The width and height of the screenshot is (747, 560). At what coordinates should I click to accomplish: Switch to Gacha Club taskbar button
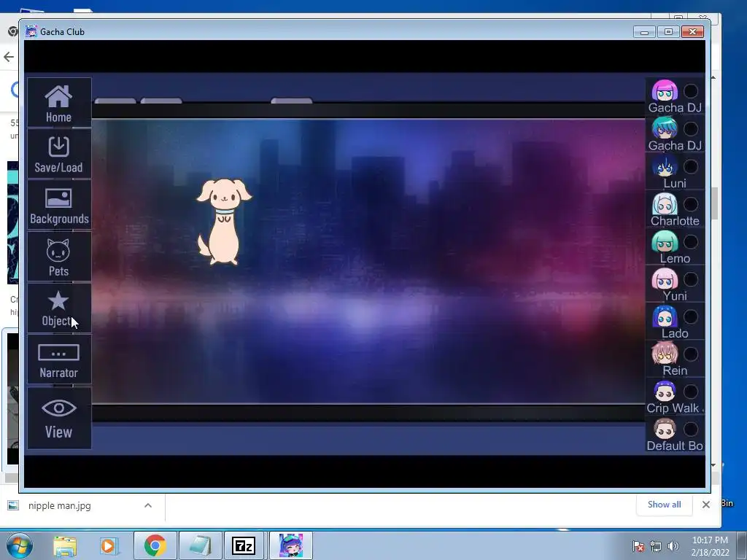click(290, 545)
